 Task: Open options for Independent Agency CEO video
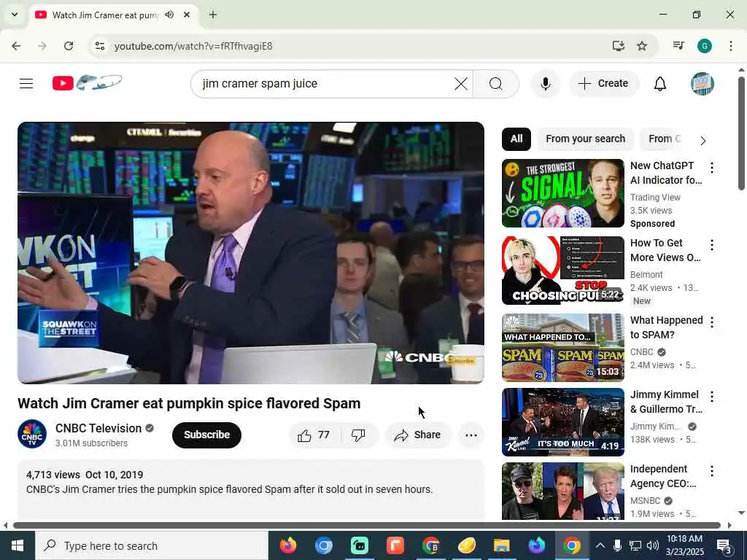click(711, 471)
